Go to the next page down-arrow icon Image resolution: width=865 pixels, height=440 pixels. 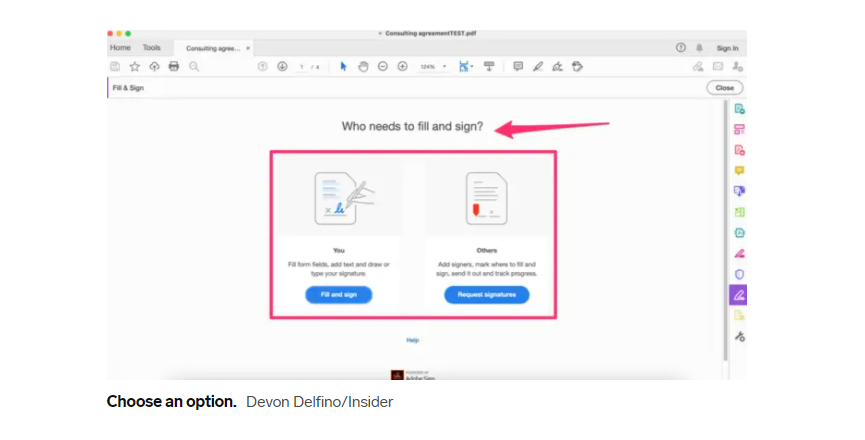pyautogui.click(x=282, y=67)
